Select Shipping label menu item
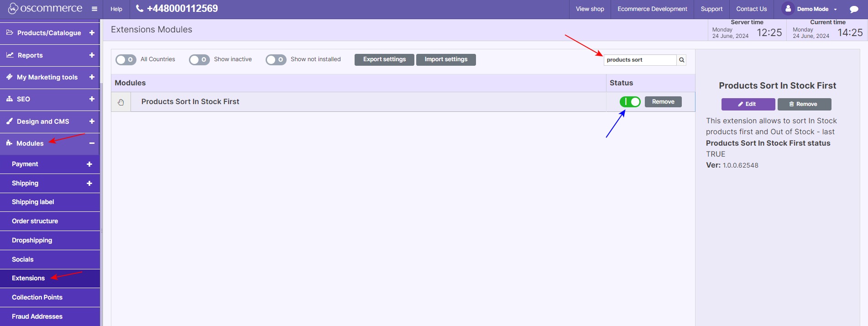Image resolution: width=868 pixels, height=326 pixels. (x=33, y=202)
